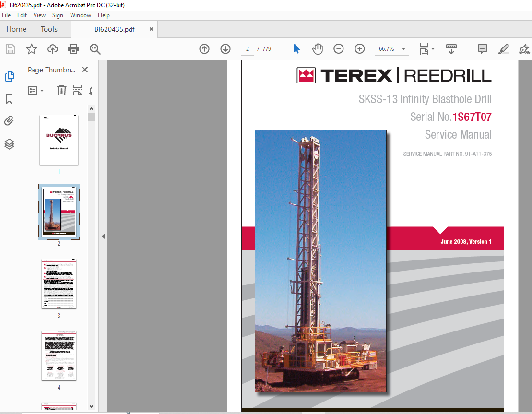The image size is (532, 414).
Task: Upload the file with the cloud arrow icon
Action: [53, 49]
